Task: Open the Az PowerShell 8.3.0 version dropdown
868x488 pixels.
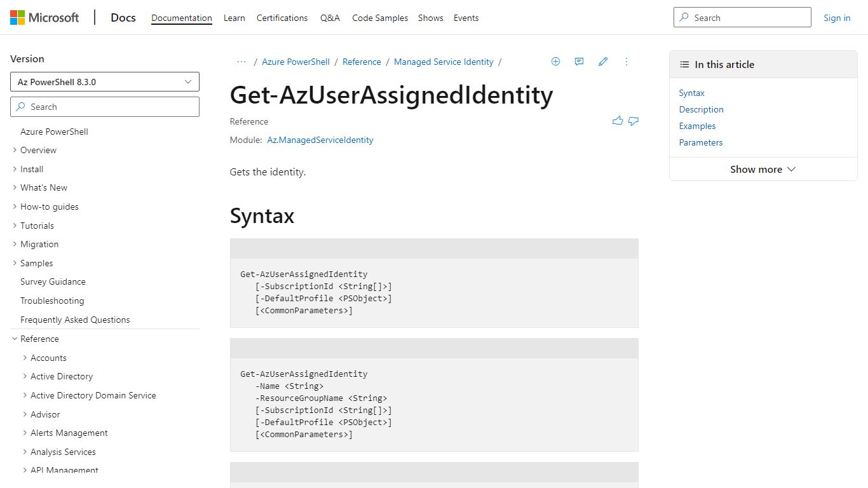Action: (x=105, y=82)
